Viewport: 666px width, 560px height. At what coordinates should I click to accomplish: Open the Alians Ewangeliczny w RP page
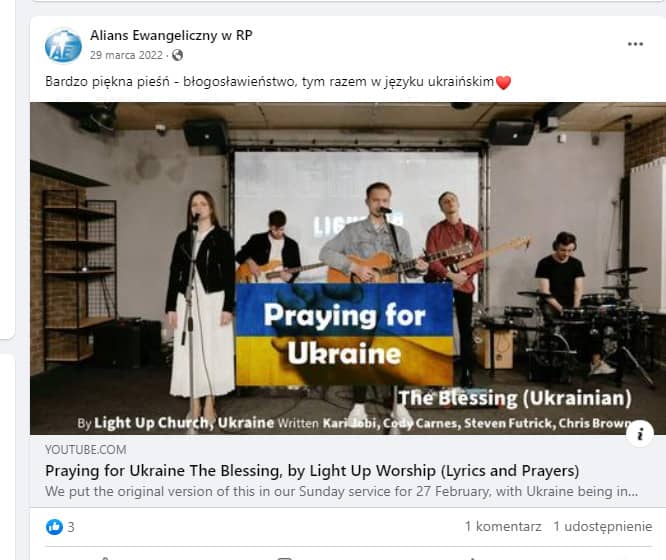click(x=171, y=35)
